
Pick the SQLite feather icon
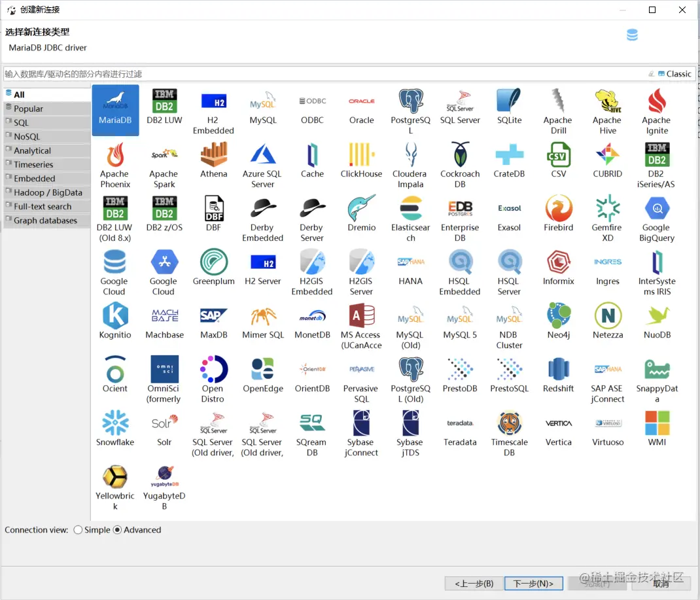tap(509, 101)
